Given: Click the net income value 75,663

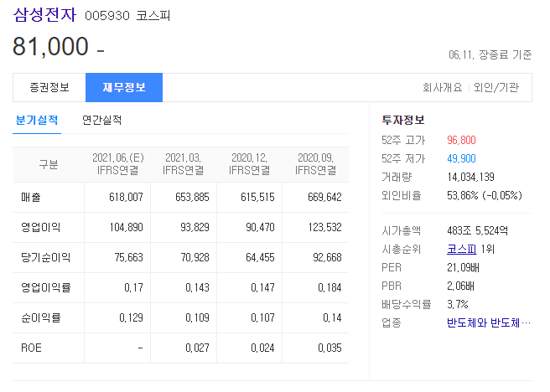Looking at the screenshot, I should tap(129, 257).
